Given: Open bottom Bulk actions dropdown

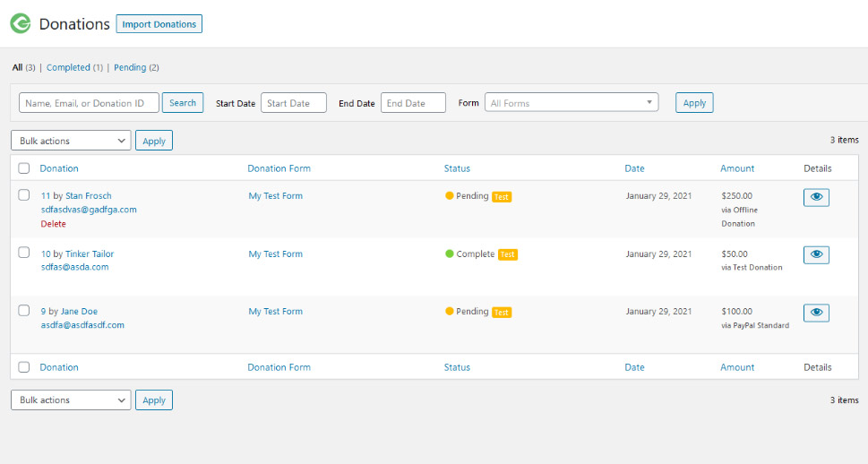Looking at the screenshot, I should tap(71, 400).
